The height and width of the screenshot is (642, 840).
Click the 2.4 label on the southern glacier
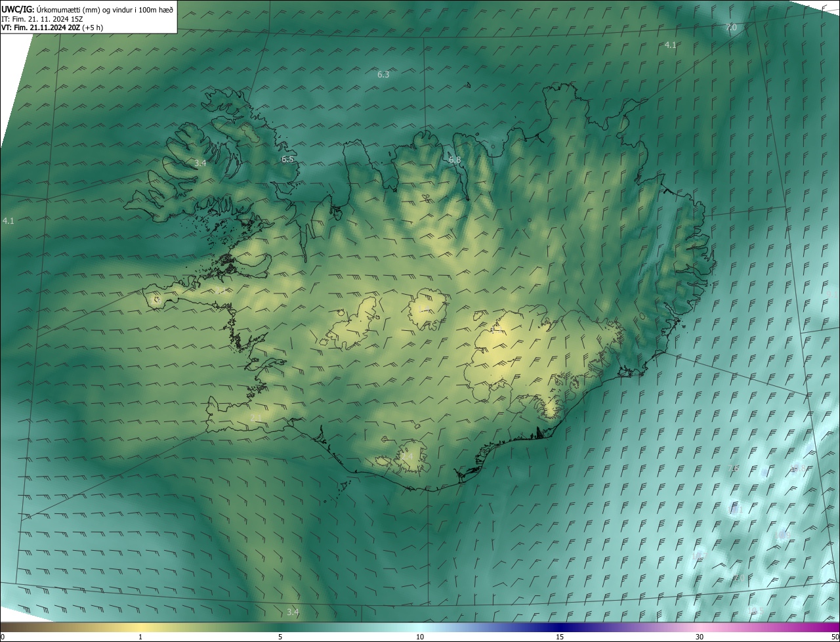pyautogui.click(x=407, y=456)
